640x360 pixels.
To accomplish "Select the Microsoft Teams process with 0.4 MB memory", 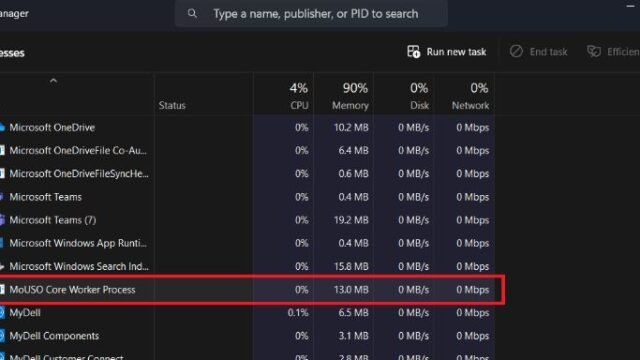I will tap(247, 197).
